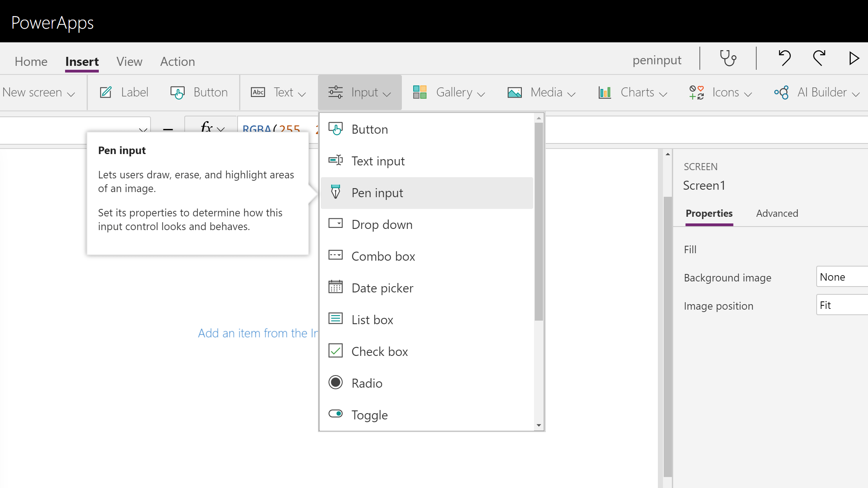This screenshot has height=488, width=868.
Task: Select Toggle from the Input menu
Action: tap(427, 415)
